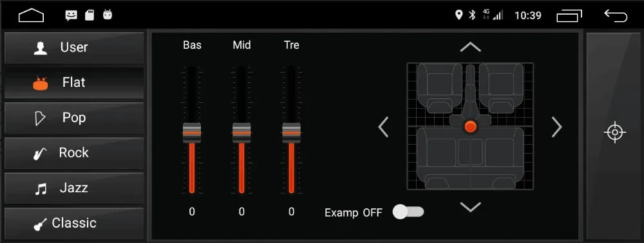Viewport: 644px width, 243px height.
Task: Move sound balance forward with up chevron
Action: coord(470,47)
